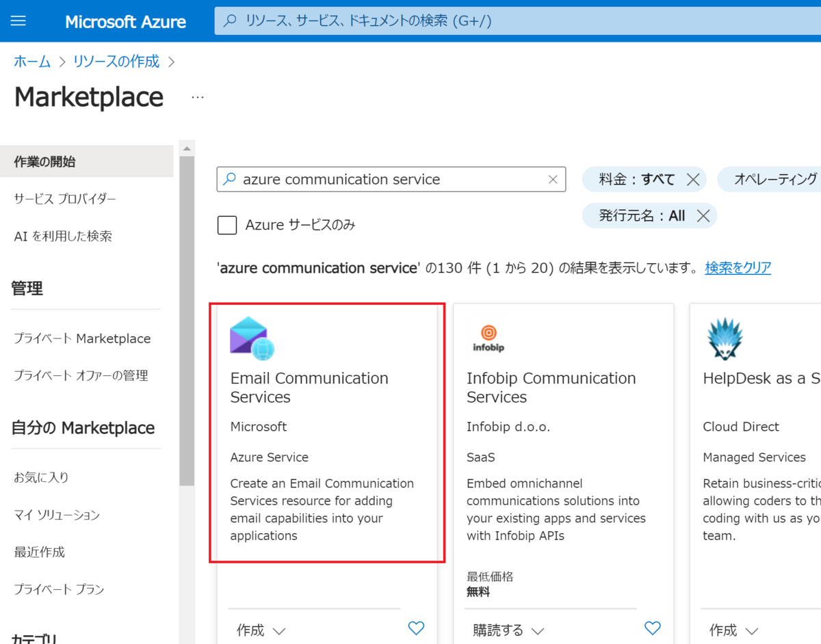Enable the Azure サービスのみ checkbox
The height and width of the screenshot is (644, 821).
[x=227, y=225]
